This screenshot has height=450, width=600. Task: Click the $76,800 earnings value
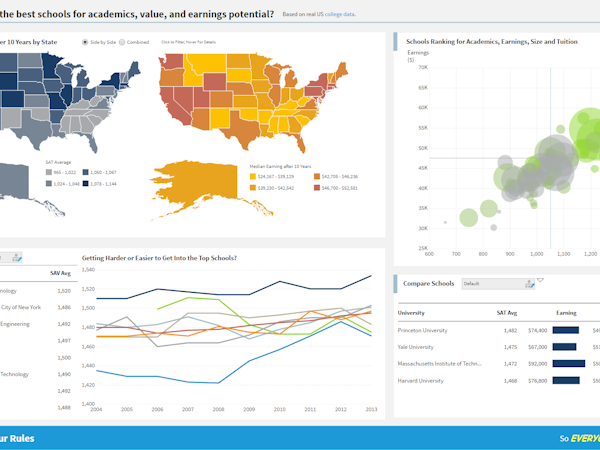[x=538, y=381]
